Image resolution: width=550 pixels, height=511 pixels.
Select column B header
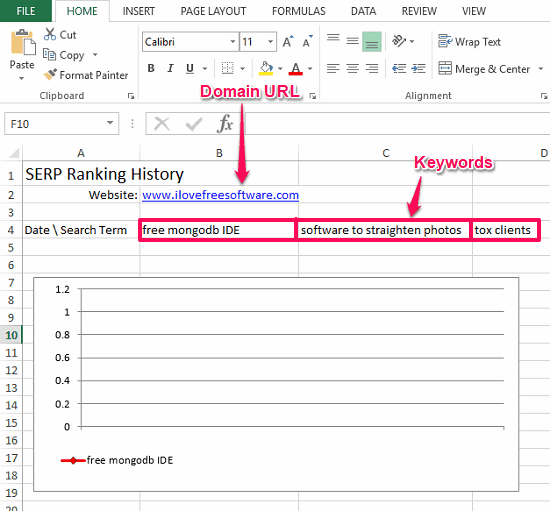[219, 153]
